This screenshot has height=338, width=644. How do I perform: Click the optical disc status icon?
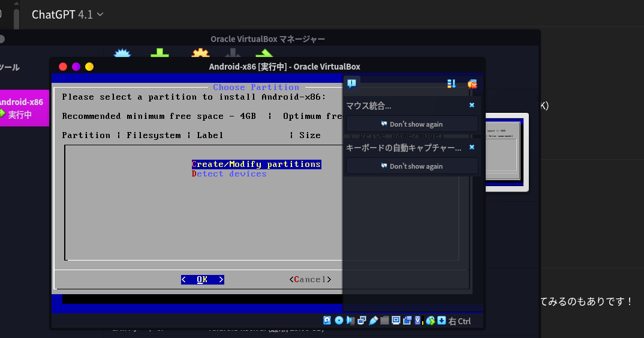(x=339, y=321)
